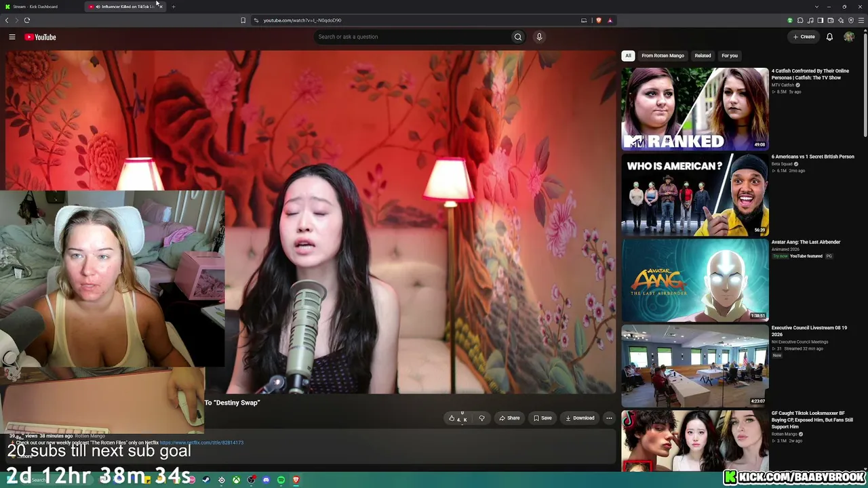Share the video
The height and width of the screenshot is (488, 868).
point(509,418)
